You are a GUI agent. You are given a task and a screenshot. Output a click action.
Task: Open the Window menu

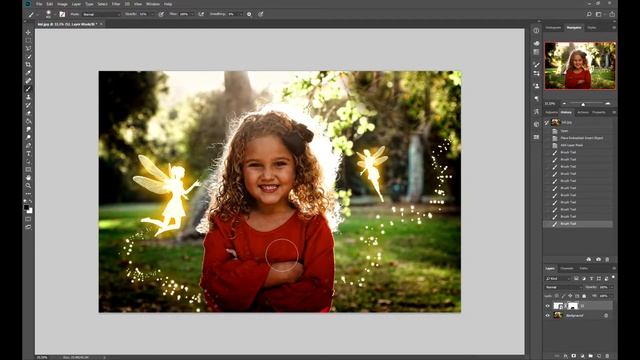[x=153, y=4]
